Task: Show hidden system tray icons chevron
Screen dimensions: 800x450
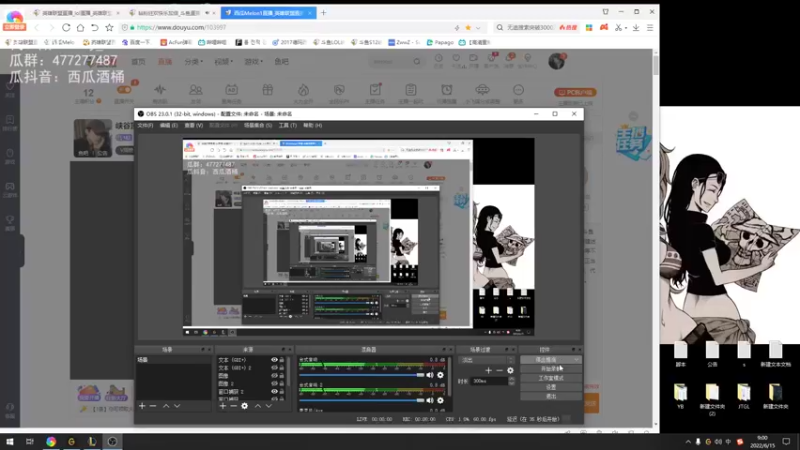Action: point(688,442)
